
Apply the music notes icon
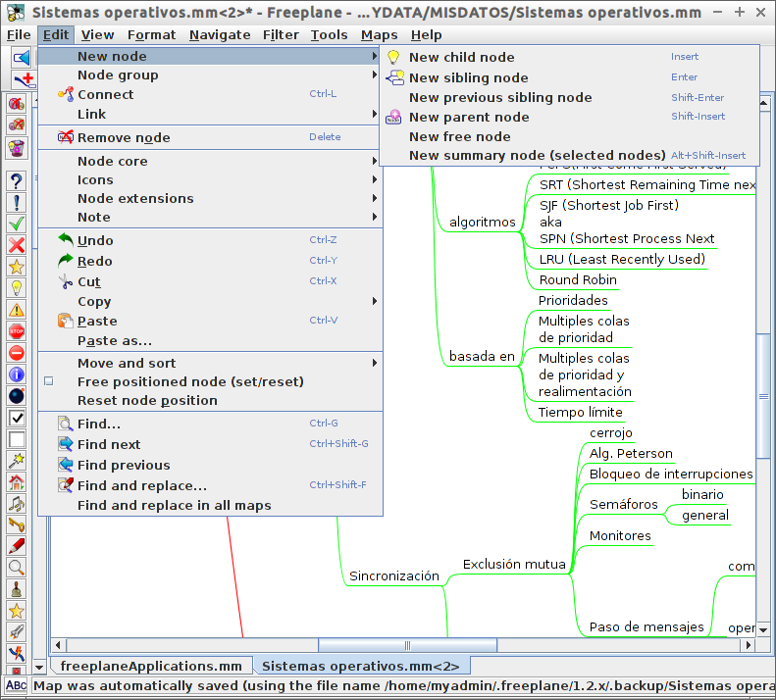(17, 504)
